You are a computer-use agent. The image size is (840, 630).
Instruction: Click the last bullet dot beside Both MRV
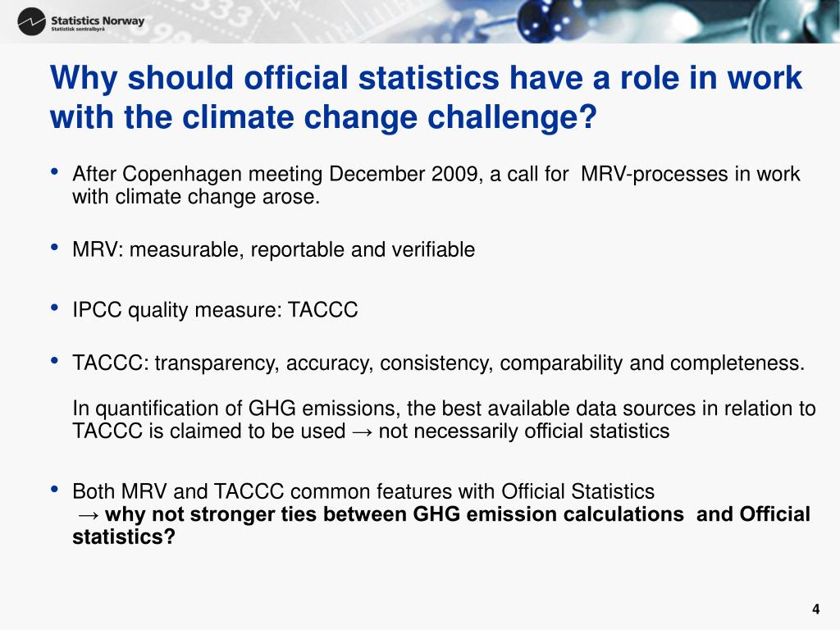coord(54,490)
